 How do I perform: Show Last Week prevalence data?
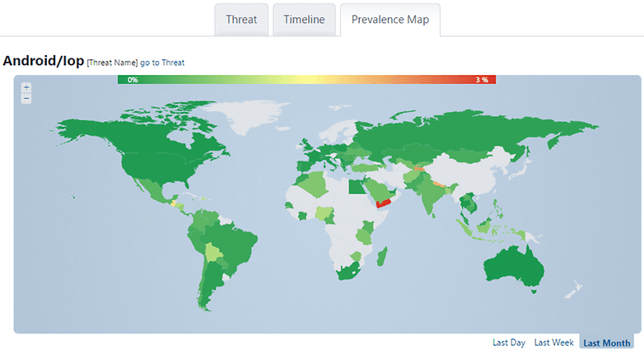553,342
